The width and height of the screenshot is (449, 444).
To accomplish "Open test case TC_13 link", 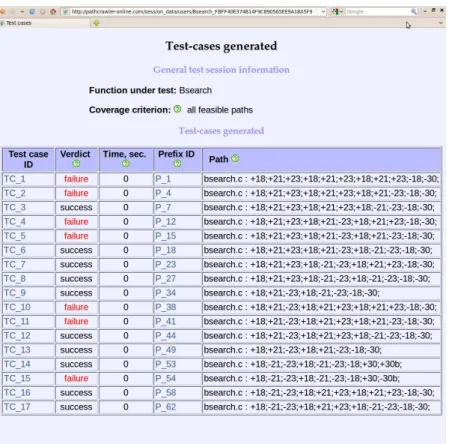I will [x=17, y=350].
